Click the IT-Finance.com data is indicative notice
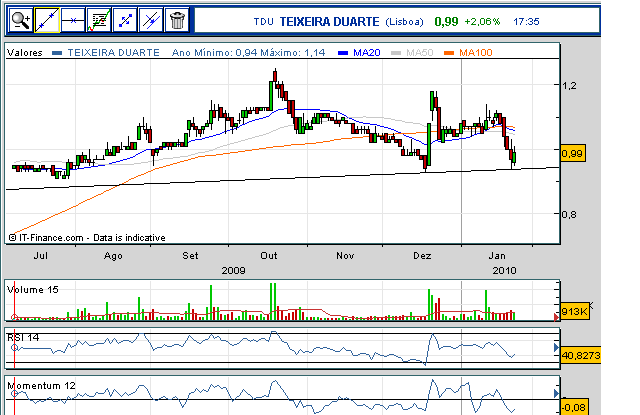640x415 pixels. 87,238
